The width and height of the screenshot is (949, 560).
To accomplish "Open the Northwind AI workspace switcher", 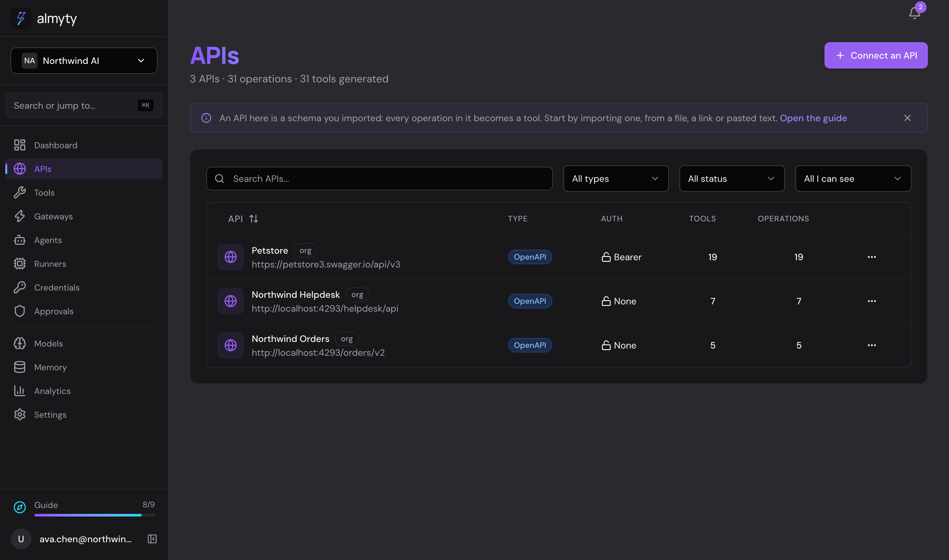I will (84, 61).
